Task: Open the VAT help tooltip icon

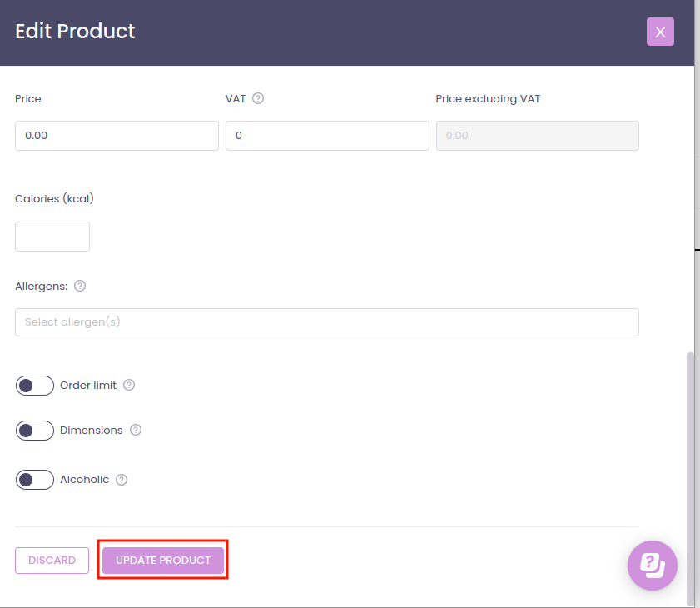Action: coord(257,98)
